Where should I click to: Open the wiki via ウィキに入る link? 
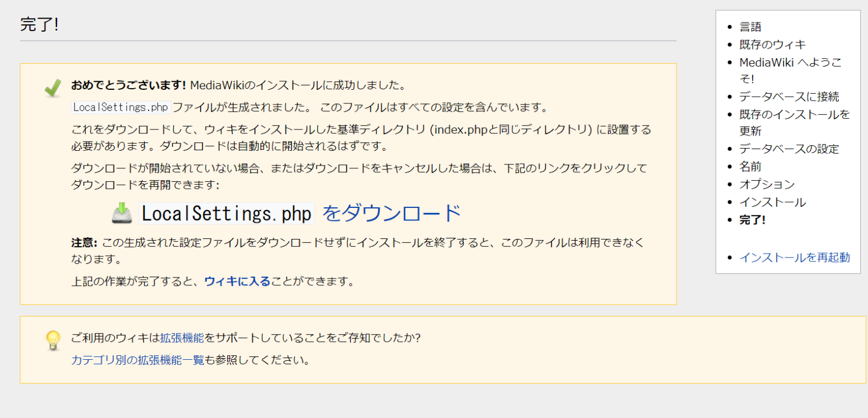coord(238,281)
